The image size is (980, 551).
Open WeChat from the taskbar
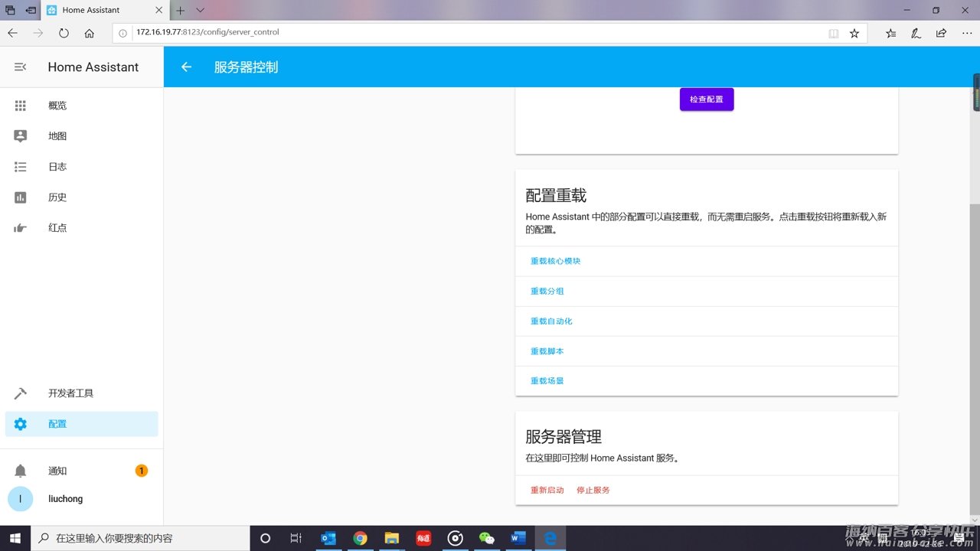(487, 538)
